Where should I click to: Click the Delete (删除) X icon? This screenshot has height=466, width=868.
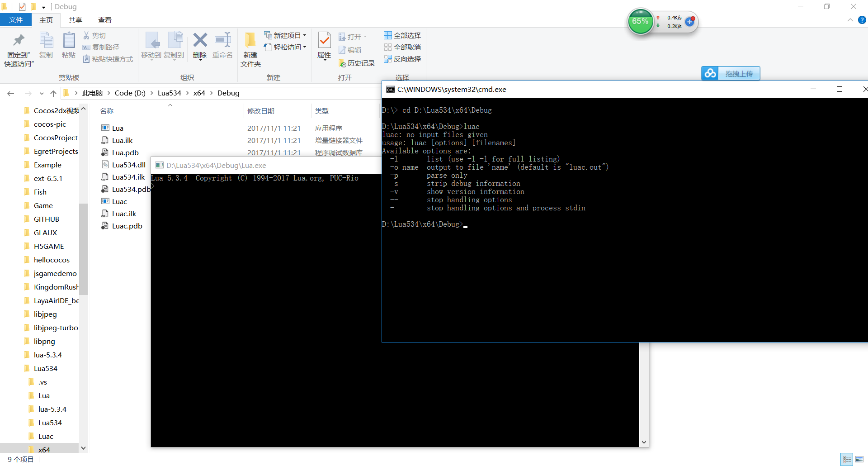click(x=200, y=40)
